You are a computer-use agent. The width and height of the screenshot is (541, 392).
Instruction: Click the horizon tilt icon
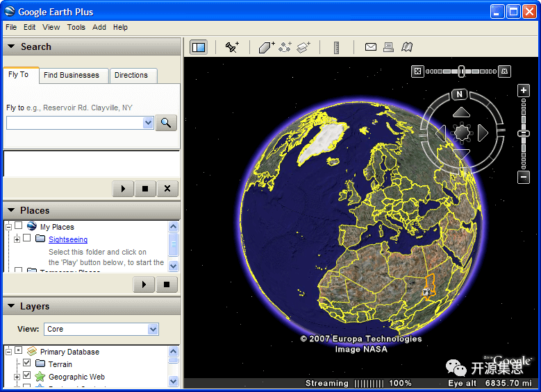tap(504, 71)
